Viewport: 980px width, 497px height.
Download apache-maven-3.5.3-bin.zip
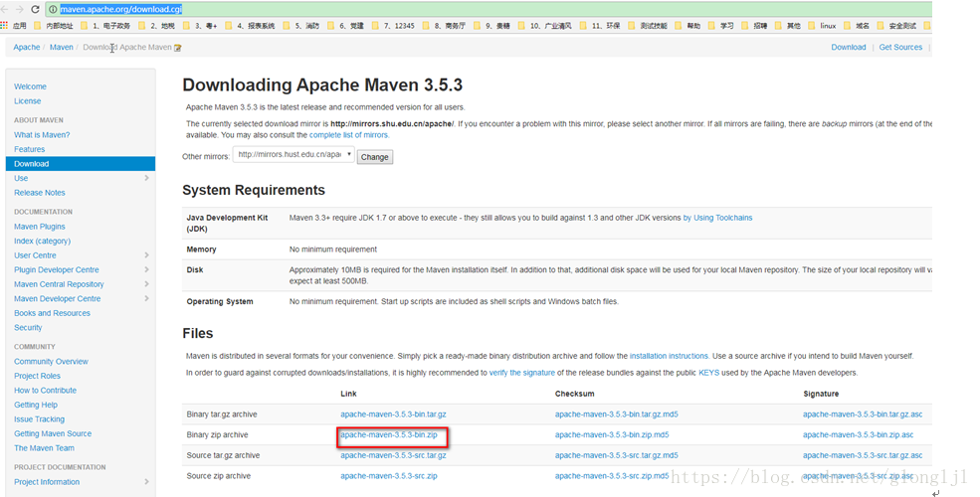click(389, 435)
